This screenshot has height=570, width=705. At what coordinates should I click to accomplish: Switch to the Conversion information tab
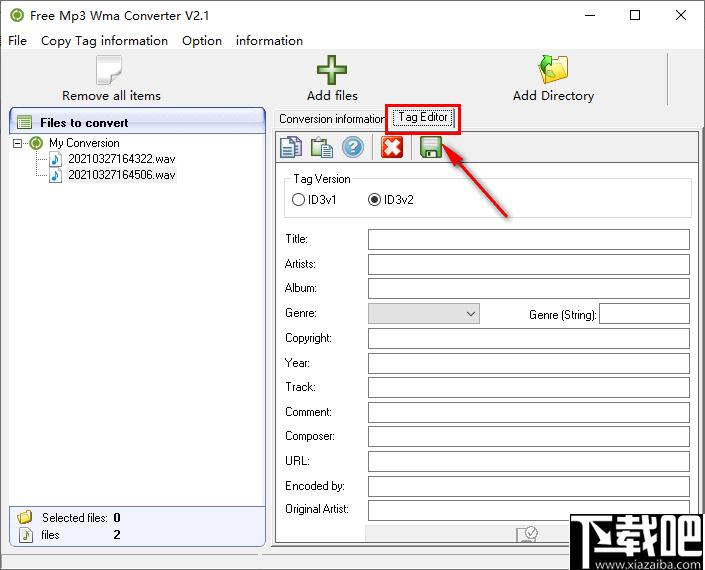(331, 119)
